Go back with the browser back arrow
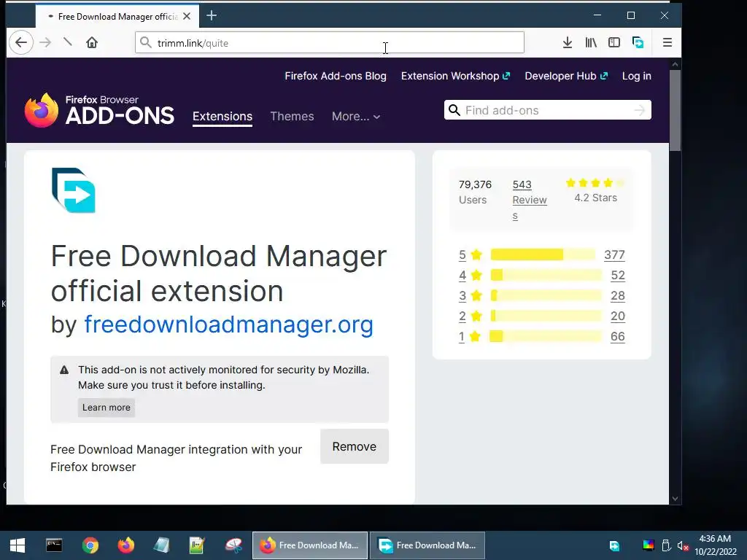747x560 pixels. coord(21,43)
